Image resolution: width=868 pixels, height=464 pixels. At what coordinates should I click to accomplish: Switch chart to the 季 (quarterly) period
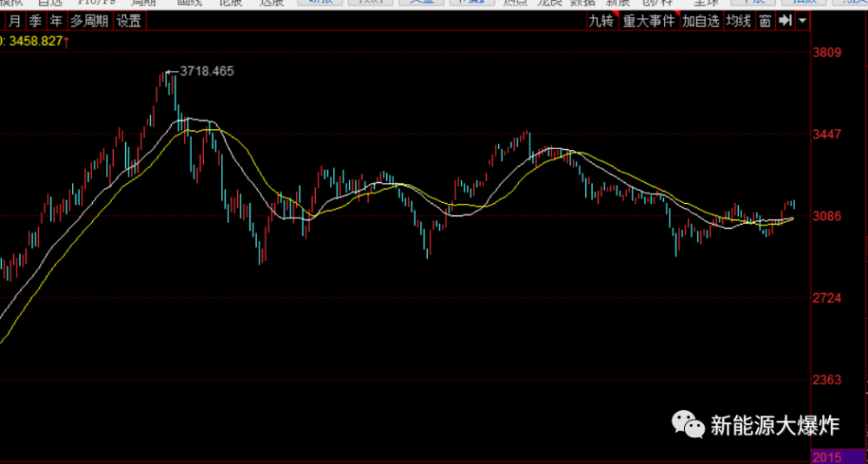36,22
